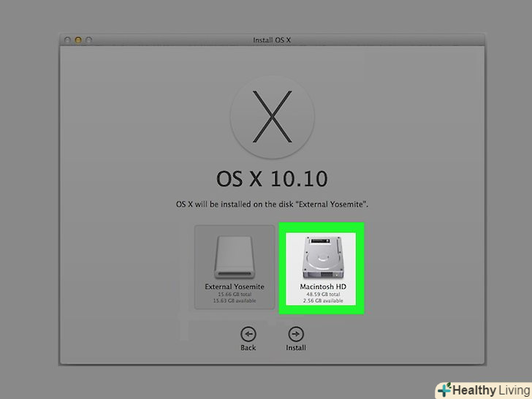532x399 pixels.
Task: Click the "Install OS X" window title
Action: 272,40
